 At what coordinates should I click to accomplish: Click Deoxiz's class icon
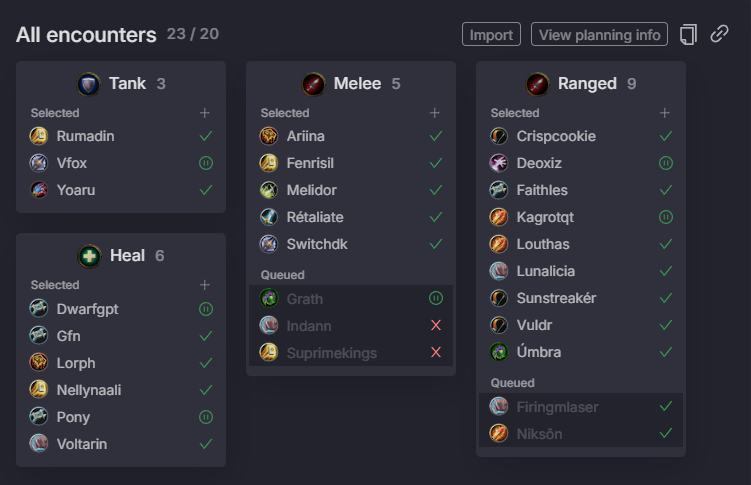499,163
